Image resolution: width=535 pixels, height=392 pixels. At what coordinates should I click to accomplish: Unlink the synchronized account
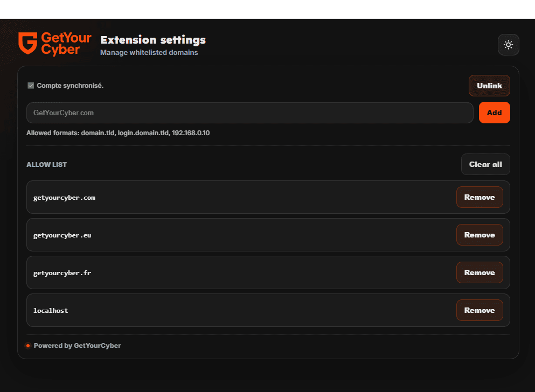pos(489,86)
